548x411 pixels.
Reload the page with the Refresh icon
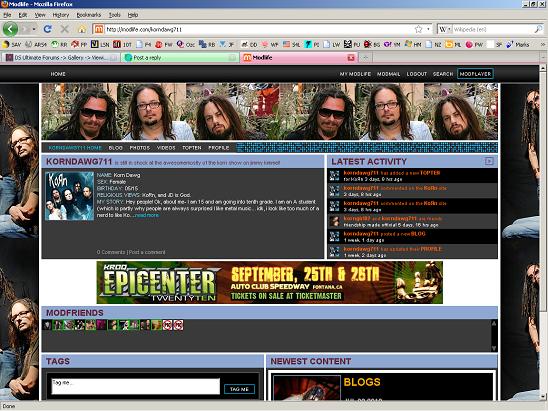point(48,29)
